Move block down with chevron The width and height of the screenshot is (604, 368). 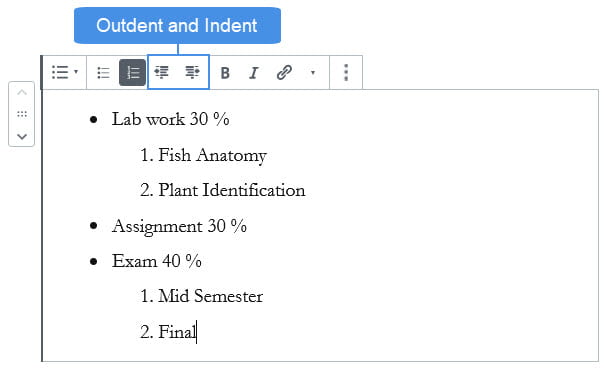point(22,136)
